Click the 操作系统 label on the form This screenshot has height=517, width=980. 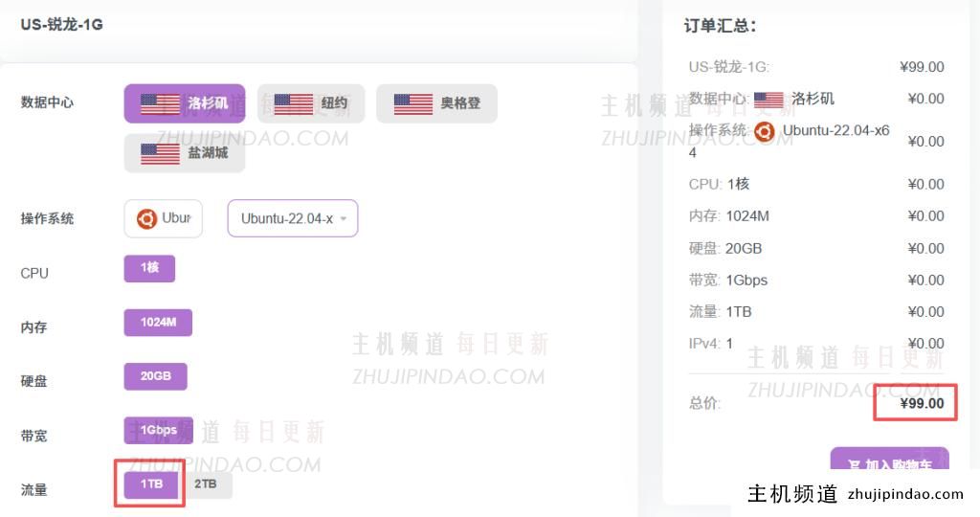pos(47,219)
